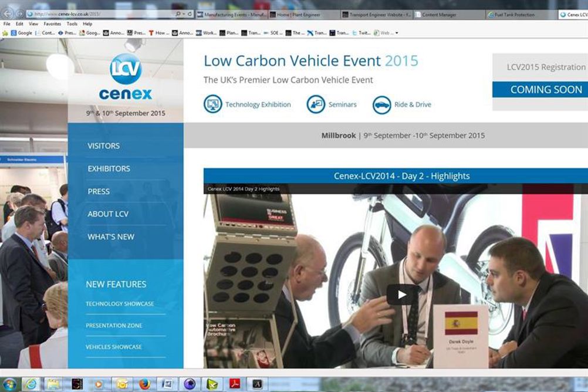The image size is (588, 392).
Task: Open the VEHICLES SHOWCASE feature link
Action: tap(114, 347)
